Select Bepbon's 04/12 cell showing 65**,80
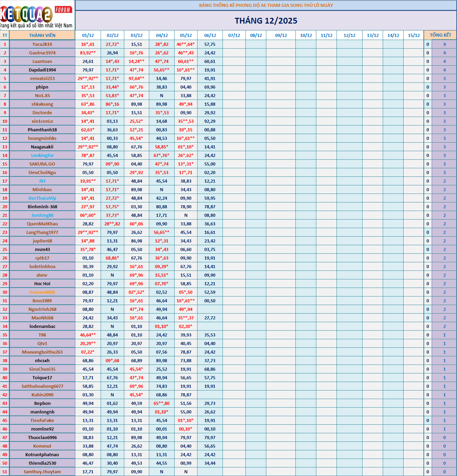 point(162,403)
